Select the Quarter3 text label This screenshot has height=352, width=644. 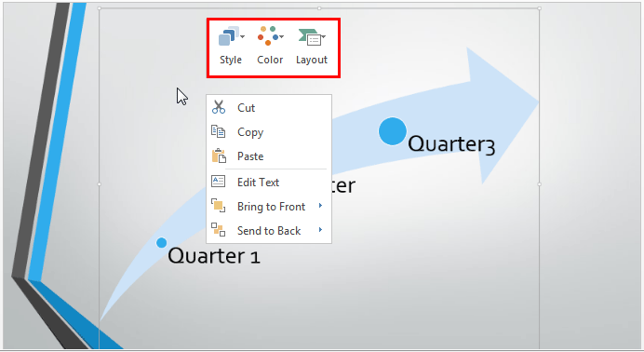point(451,144)
